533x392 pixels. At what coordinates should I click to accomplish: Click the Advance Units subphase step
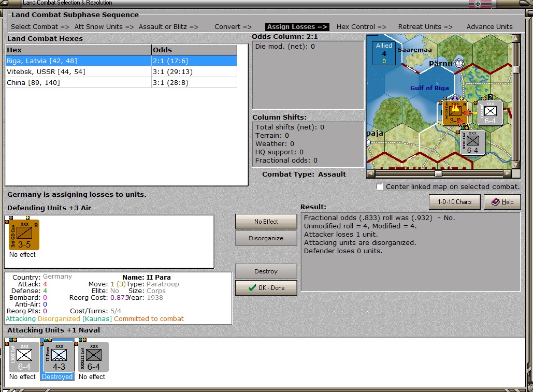point(489,26)
